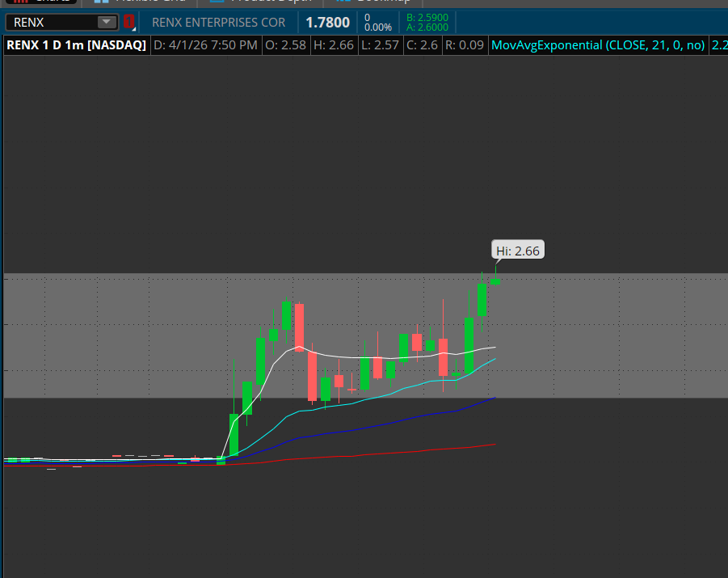728x578 pixels.
Task: Click the ask price A: 2.6000
Action: click(427, 27)
